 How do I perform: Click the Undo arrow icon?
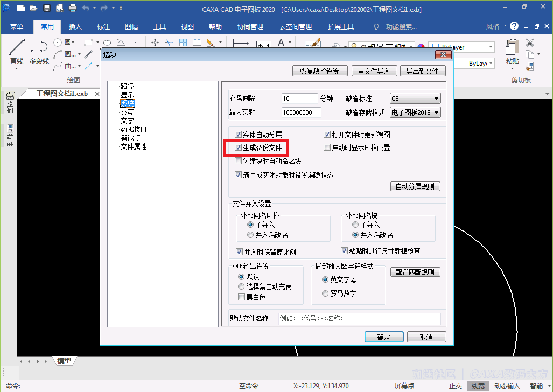(86, 8)
